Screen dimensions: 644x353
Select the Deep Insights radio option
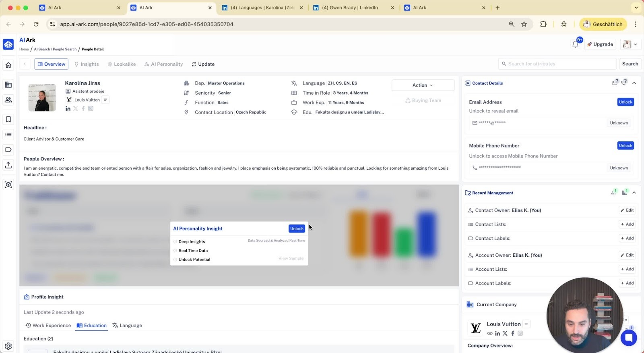175,242
